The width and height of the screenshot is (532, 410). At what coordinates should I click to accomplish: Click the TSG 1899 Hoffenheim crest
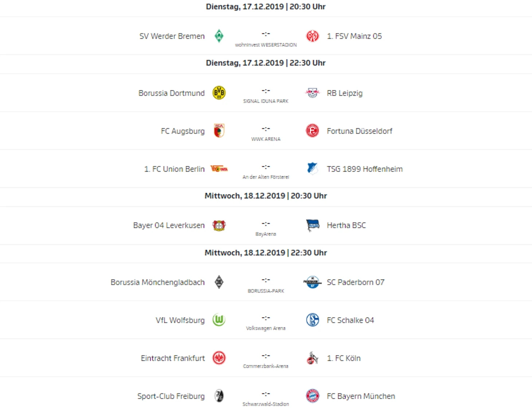tap(312, 169)
